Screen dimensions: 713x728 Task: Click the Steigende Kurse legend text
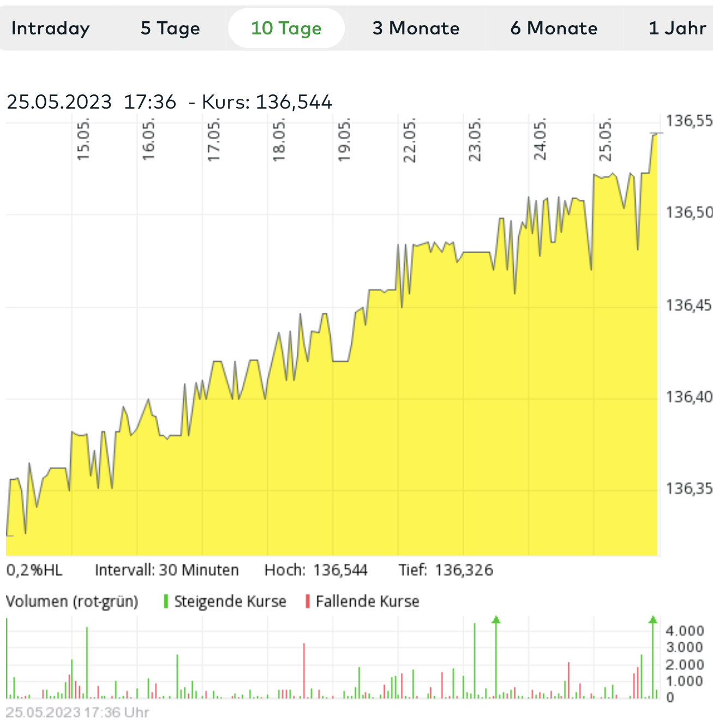point(230,601)
